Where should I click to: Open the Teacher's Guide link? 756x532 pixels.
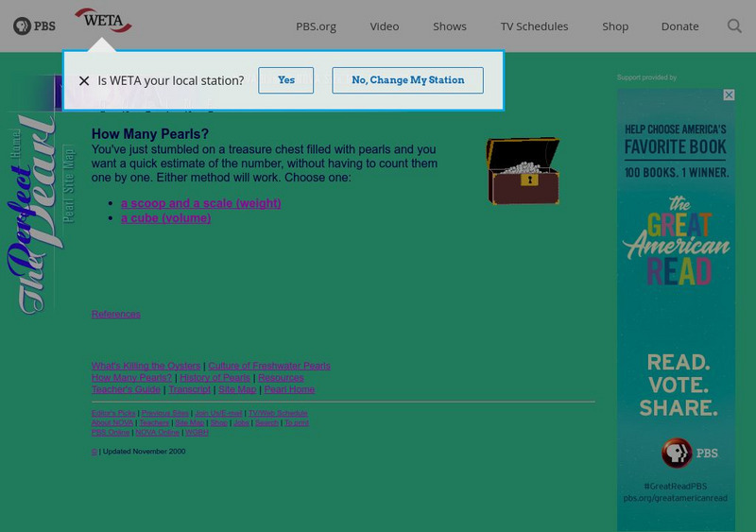tap(126, 389)
